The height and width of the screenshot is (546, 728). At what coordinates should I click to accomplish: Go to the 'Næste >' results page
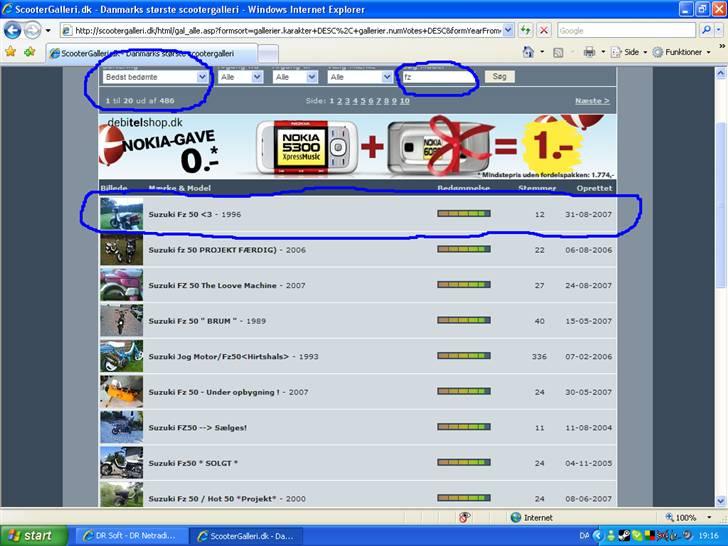click(592, 101)
